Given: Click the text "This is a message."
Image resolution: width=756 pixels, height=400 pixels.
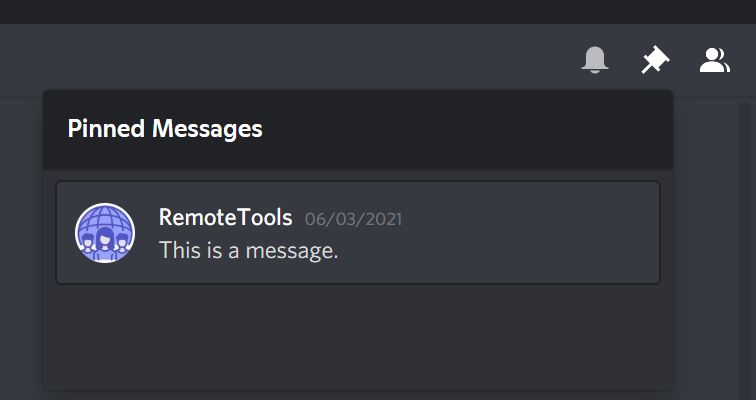Looking at the screenshot, I should pyautogui.click(x=248, y=251).
